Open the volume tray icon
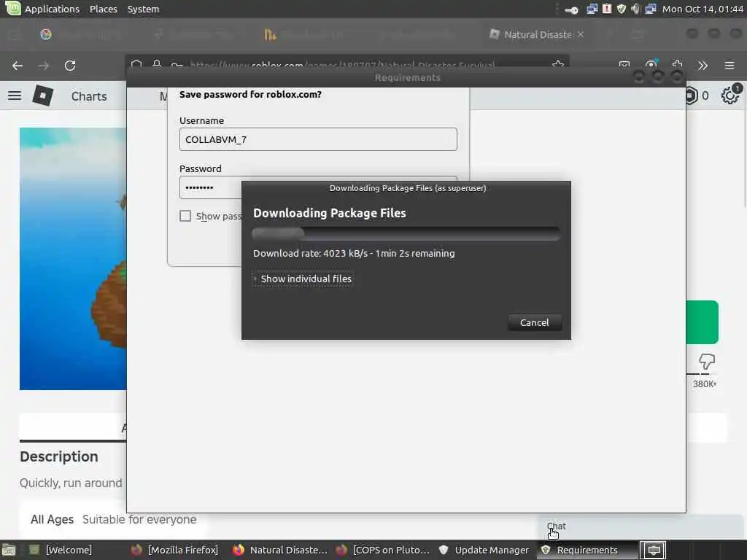Viewport: 747px width, 560px height. click(x=635, y=9)
